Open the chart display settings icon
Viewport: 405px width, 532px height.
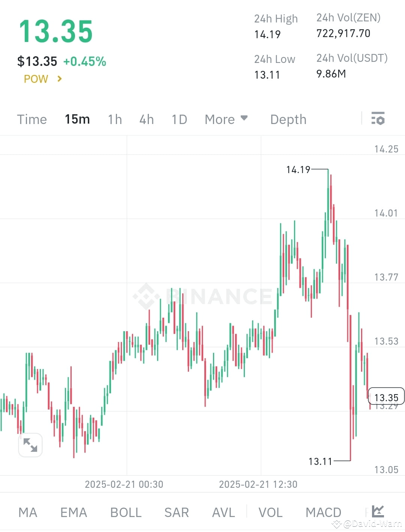[378, 119]
